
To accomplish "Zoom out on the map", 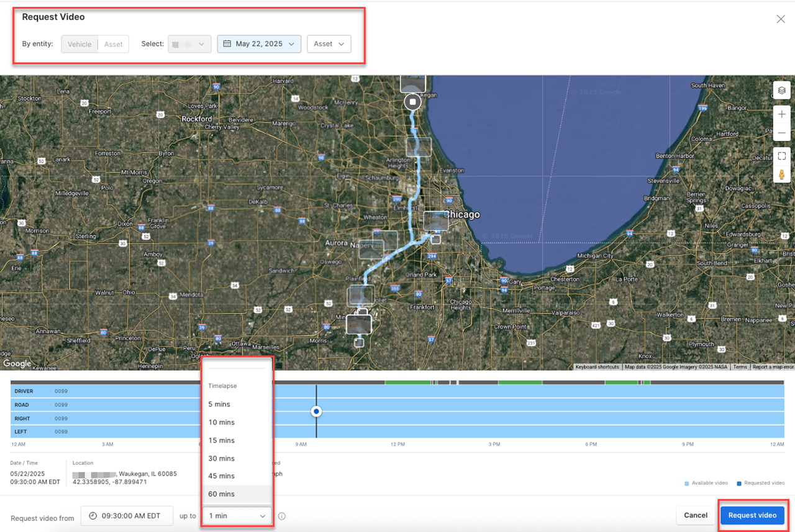I will (781, 133).
